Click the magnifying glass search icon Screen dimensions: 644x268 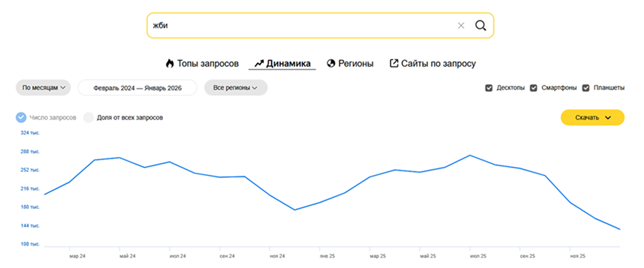pos(480,26)
